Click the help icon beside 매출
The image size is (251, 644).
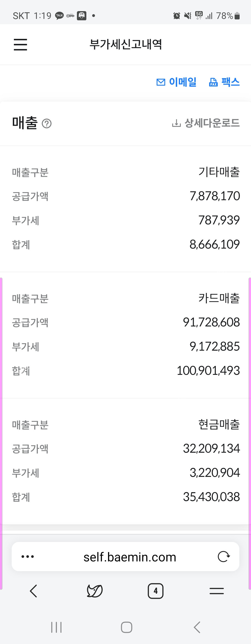coord(47,123)
